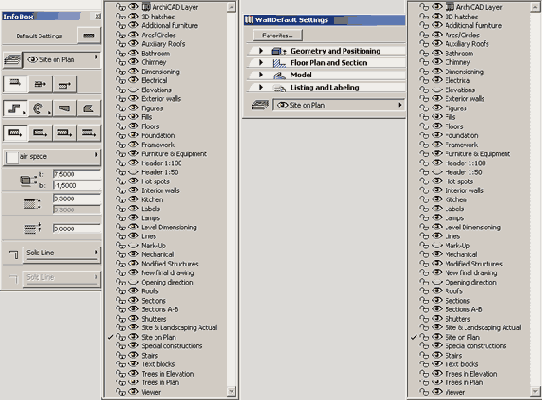Hide the Sections layer in left layer menu
This screenshot has height=400, width=542.
coord(133,300)
